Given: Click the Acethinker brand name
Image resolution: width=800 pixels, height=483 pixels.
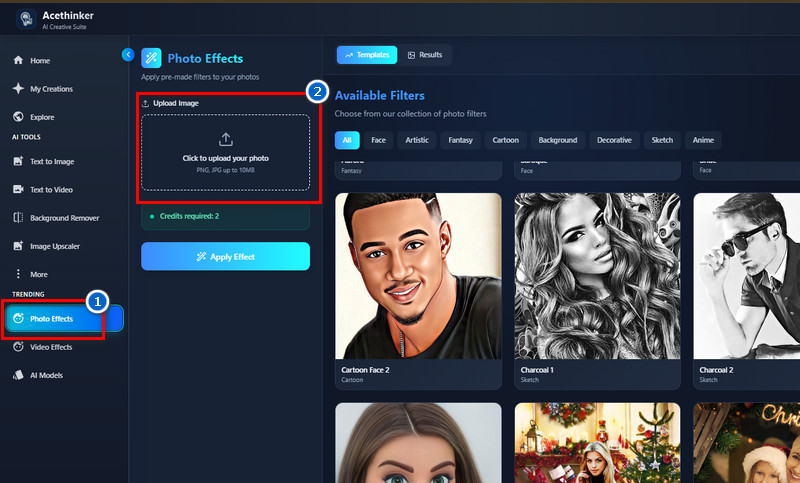Looking at the screenshot, I should [x=68, y=15].
